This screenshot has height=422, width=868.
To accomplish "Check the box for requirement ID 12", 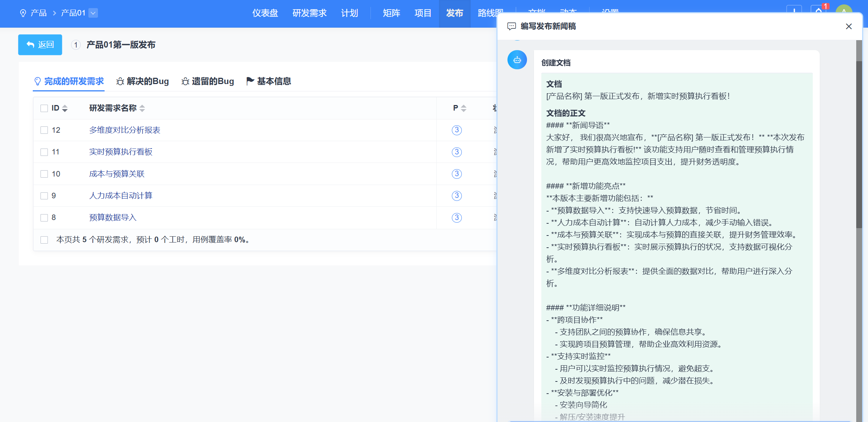I will (44, 130).
